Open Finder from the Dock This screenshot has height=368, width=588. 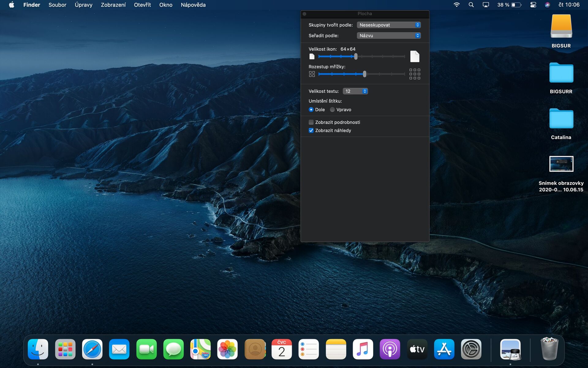[38, 349]
